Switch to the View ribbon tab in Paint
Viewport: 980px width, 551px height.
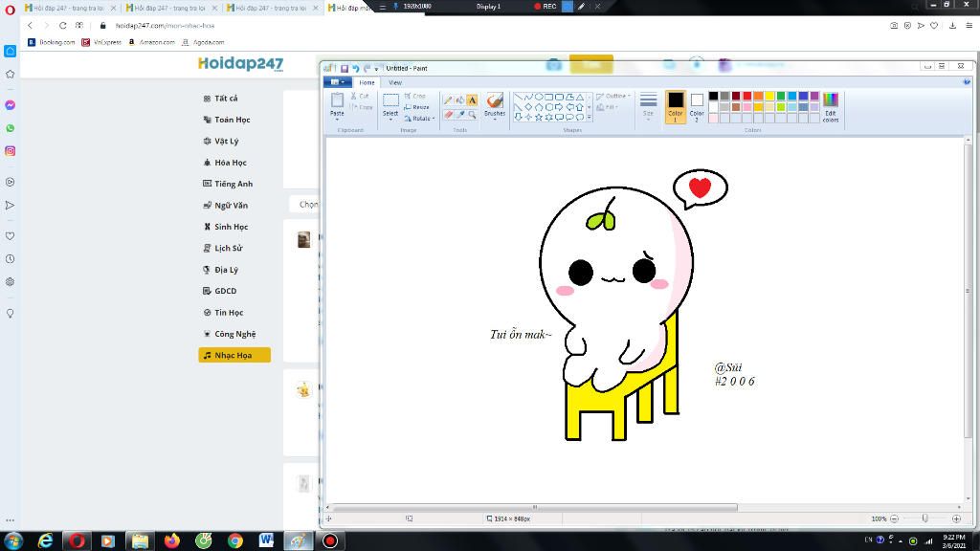(395, 82)
